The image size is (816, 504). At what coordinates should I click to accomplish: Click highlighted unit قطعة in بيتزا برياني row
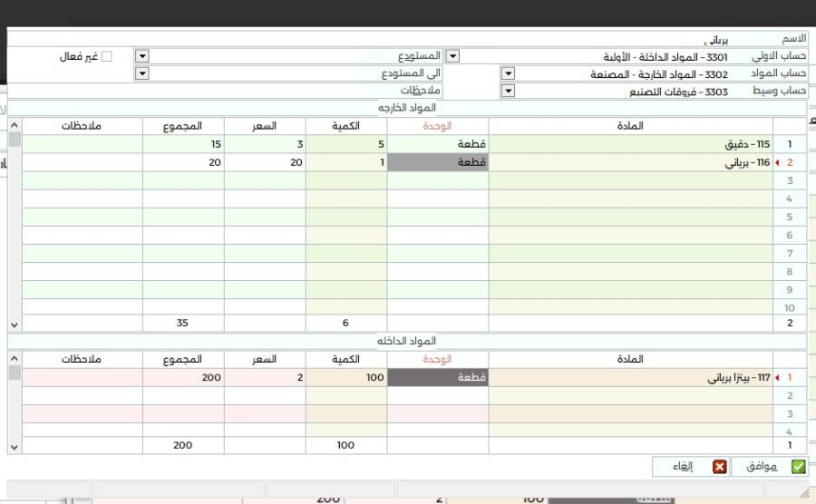pyautogui.click(x=438, y=378)
